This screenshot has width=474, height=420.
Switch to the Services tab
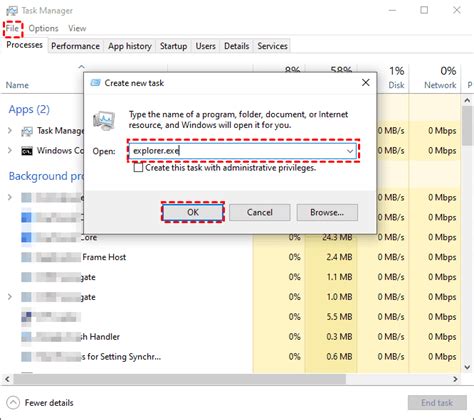272,46
